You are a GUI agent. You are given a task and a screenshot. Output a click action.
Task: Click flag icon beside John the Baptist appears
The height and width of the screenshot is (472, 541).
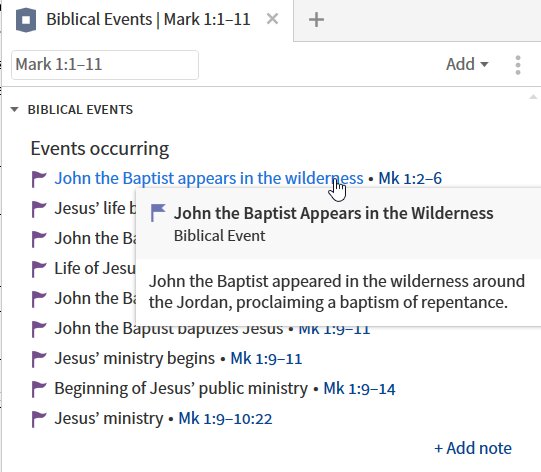click(39, 179)
